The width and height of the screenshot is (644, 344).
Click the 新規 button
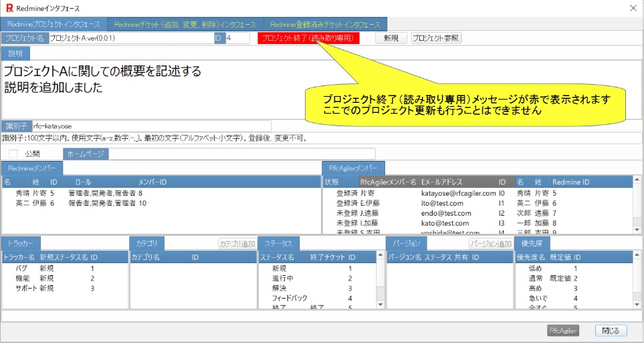pyautogui.click(x=391, y=38)
